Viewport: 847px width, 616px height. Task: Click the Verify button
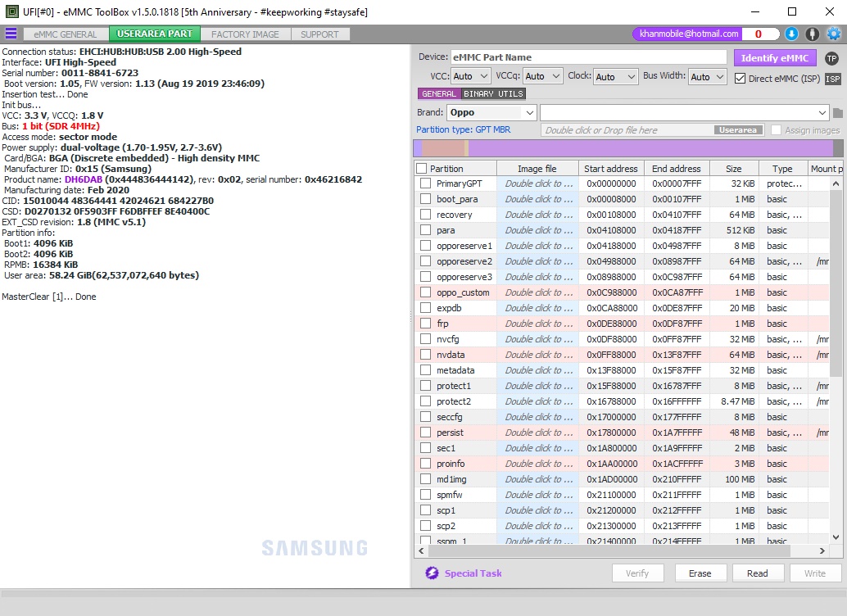click(637, 573)
